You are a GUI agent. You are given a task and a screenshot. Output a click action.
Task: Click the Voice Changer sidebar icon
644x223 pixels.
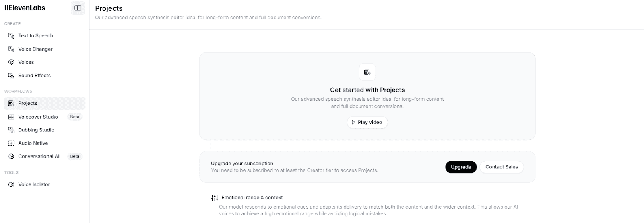coord(11,49)
